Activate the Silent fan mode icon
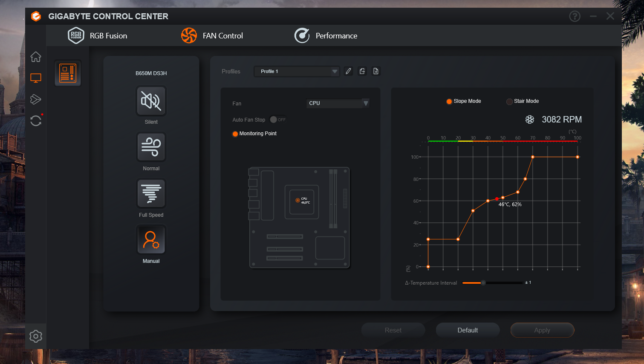 (151, 101)
